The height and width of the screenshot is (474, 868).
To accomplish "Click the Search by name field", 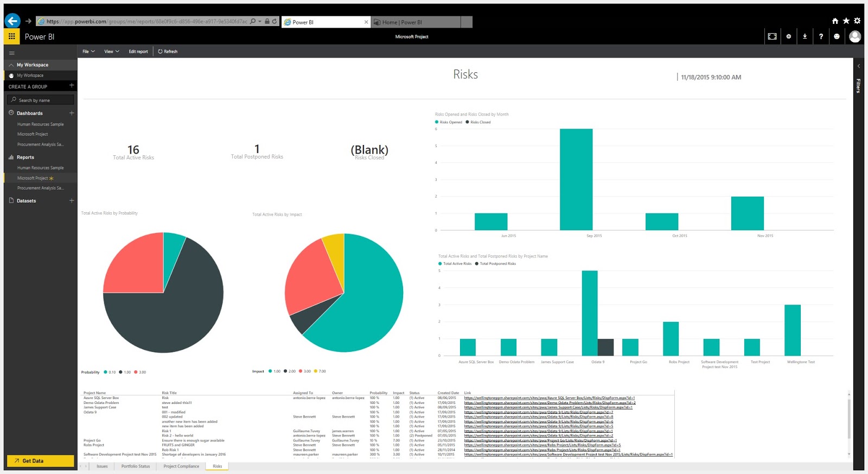I will tap(41, 100).
